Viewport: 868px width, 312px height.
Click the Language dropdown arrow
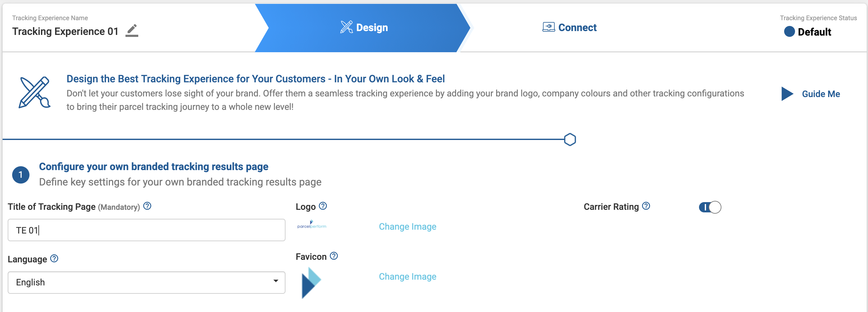coord(276,281)
